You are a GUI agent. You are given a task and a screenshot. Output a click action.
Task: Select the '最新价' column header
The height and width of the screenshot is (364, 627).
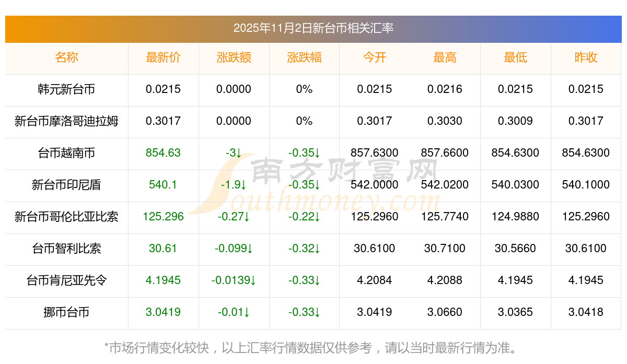click(x=163, y=58)
